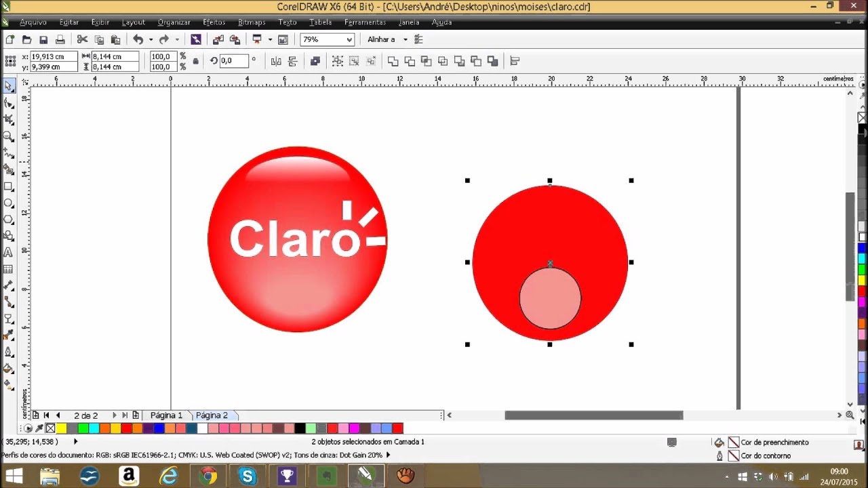Click the Paste icon
868x488 pixels.
pyautogui.click(x=115, y=40)
